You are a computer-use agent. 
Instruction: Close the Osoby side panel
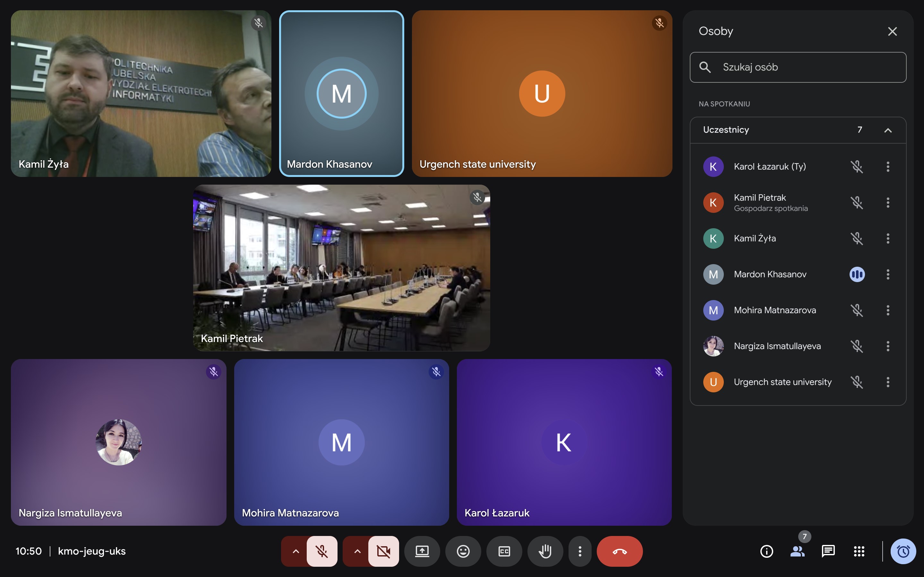(892, 31)
